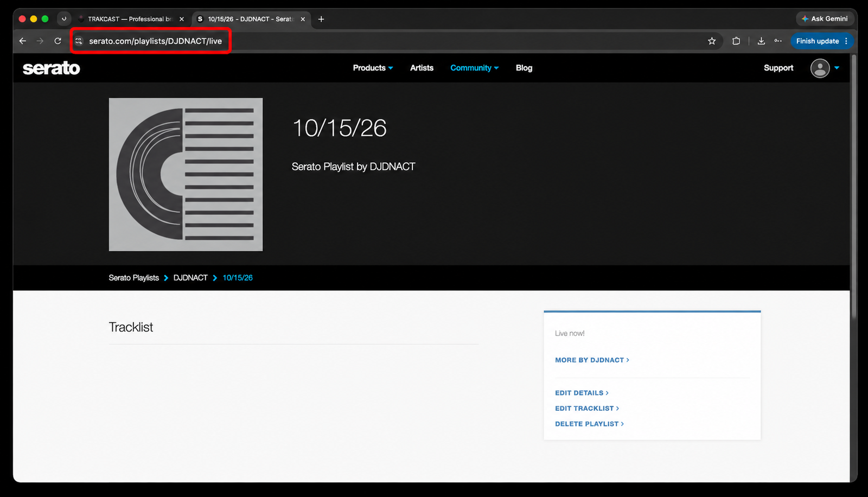Go to Serato Playlists breadcrumb
The width and height of the screenshot is (868, 497).
(134, 277)
